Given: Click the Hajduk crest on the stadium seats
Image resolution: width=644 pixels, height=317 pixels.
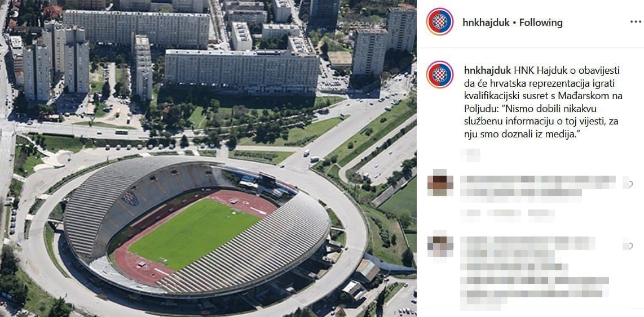Looking at the screenshot, I should (x=130, y=198).
